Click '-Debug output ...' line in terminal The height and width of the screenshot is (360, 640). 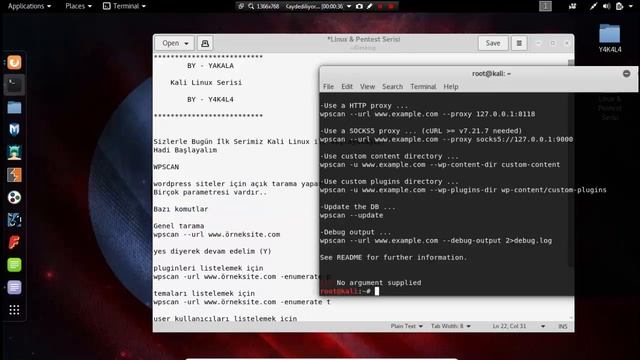pos(356,232)
